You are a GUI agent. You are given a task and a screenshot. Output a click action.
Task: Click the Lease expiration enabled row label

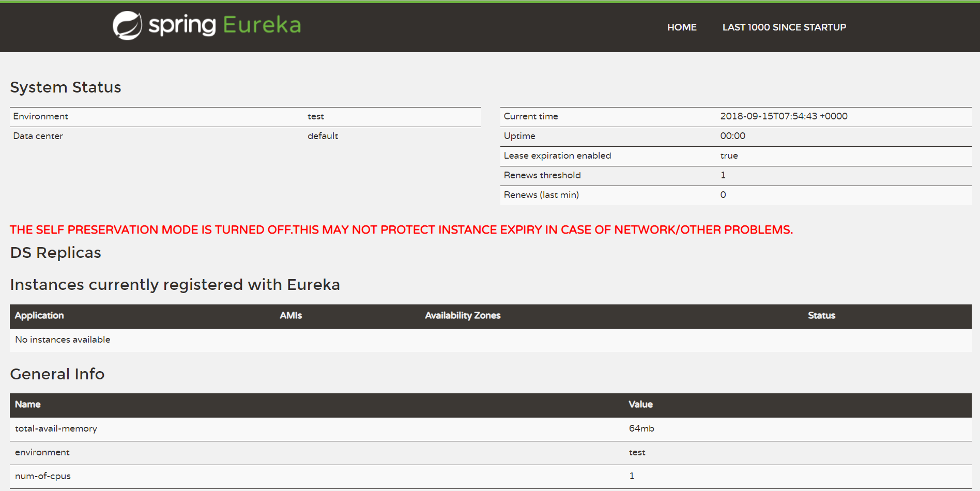[557, 156]
